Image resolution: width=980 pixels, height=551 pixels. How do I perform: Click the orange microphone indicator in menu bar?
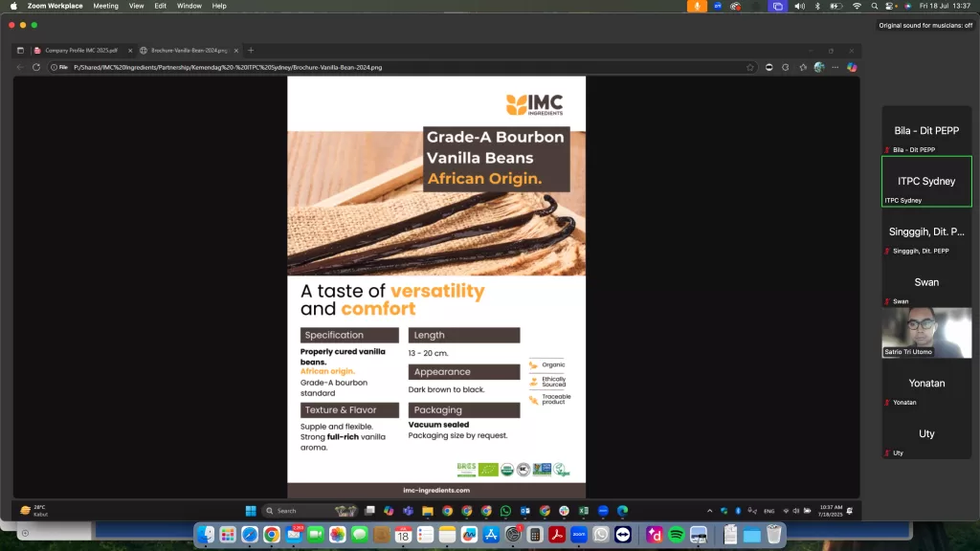(x=698, y=6)
